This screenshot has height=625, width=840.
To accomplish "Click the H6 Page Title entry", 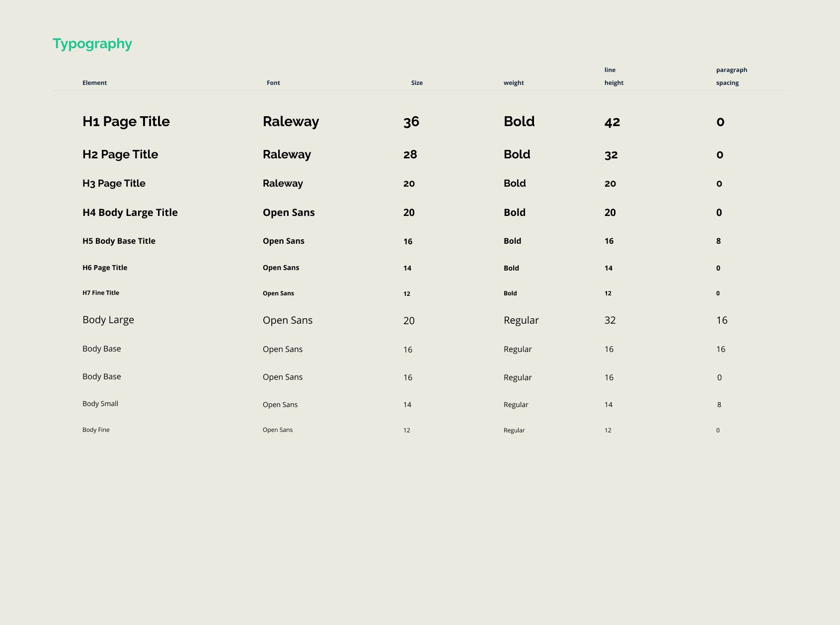I will tap(104, 268).
